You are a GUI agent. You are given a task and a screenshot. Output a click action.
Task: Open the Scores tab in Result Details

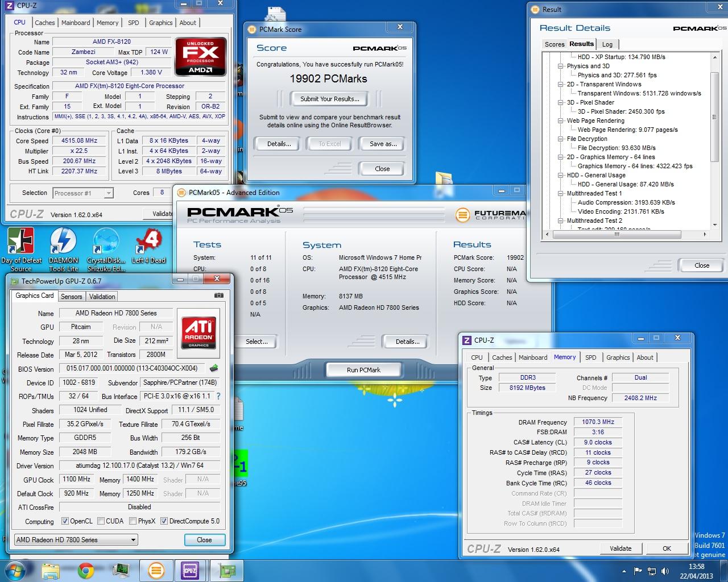coord(555,44)
